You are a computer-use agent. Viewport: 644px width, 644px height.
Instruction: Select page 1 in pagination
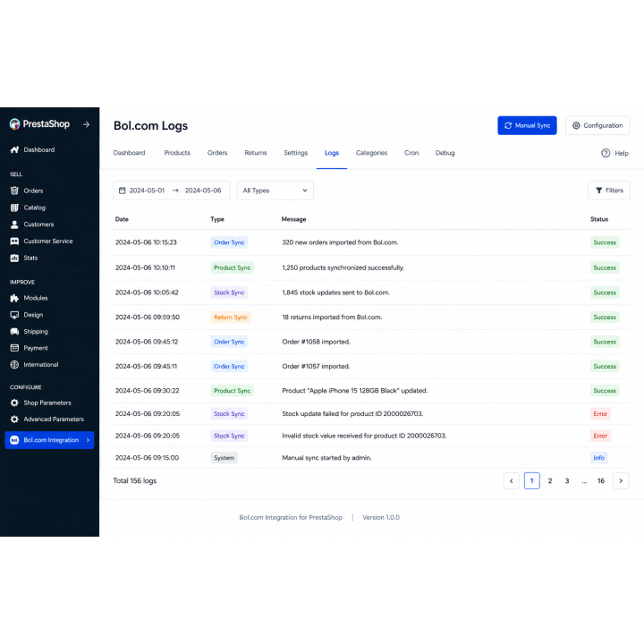pos(532,481)
